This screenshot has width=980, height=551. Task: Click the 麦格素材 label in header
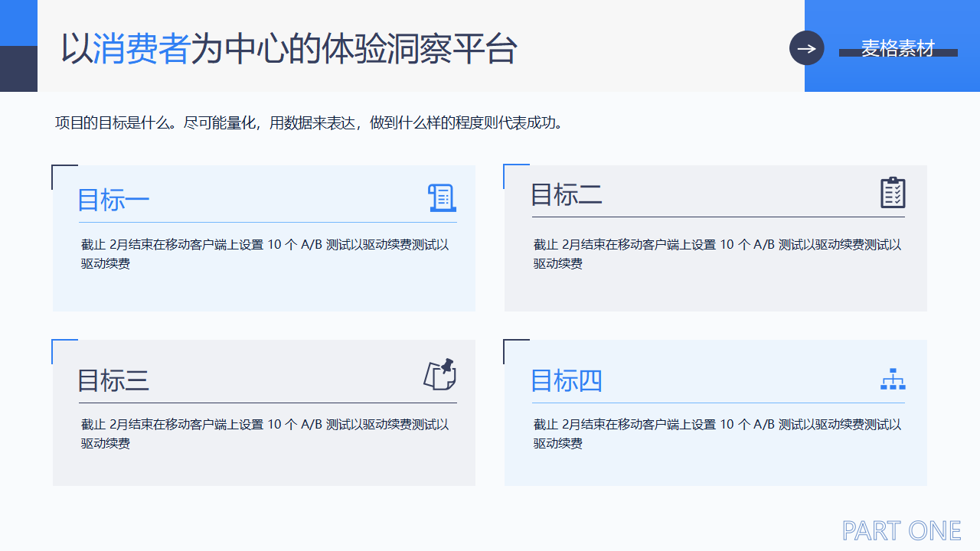898,48
